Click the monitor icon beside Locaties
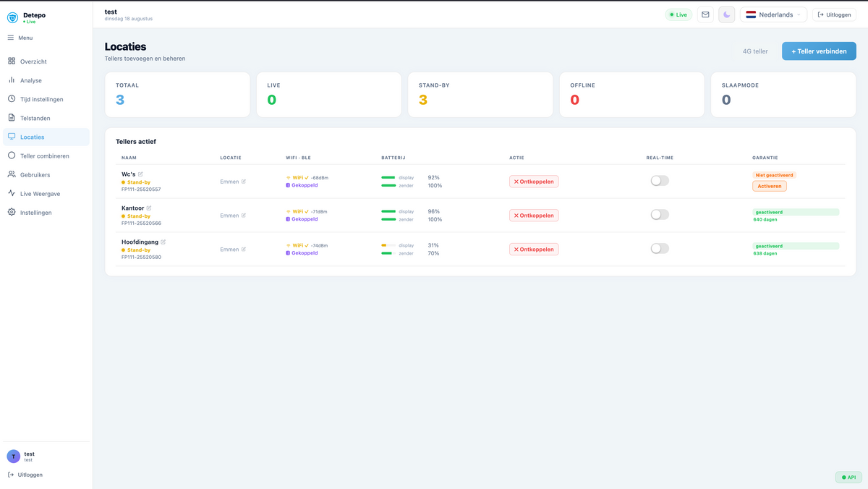868x489 pixels. coord(12,137)
